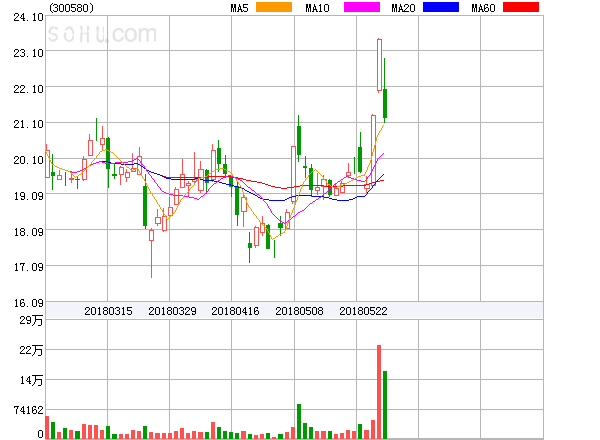Viewport: 600px width, 440px height.
Task: Click the MA5 legend text
Action: pos(239,8)
